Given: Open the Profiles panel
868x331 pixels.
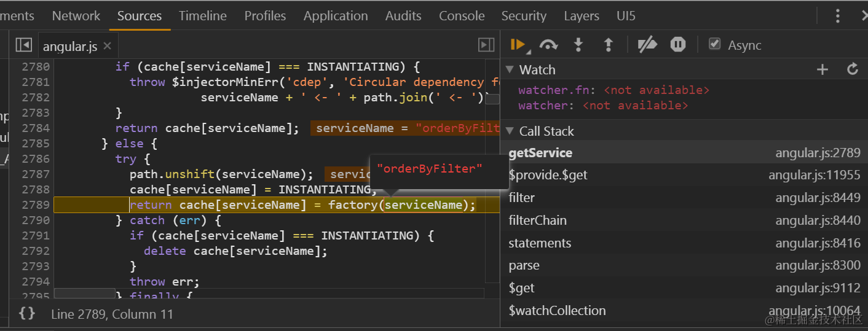Looking at the screenshot, I should tap(265, 16).
